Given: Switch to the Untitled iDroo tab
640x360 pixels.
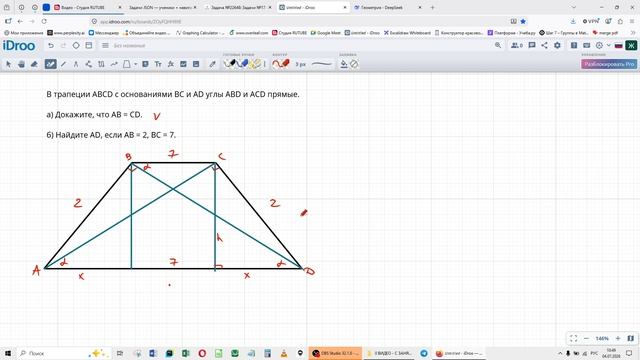Looking at the screenshot, I should click(x=313, y=7).
